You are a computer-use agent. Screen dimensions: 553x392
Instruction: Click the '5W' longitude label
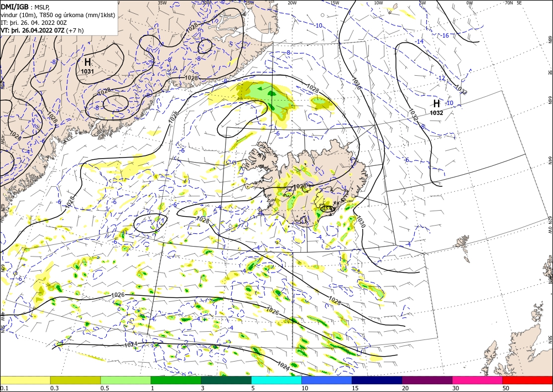(422, 3)
